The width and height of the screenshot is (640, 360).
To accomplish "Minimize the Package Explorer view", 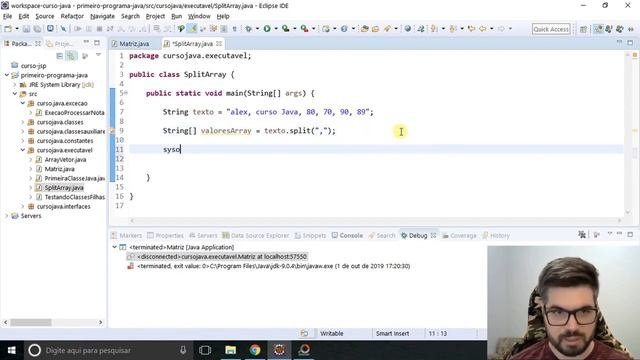I will pyautogui.click(x=86, y=42).
